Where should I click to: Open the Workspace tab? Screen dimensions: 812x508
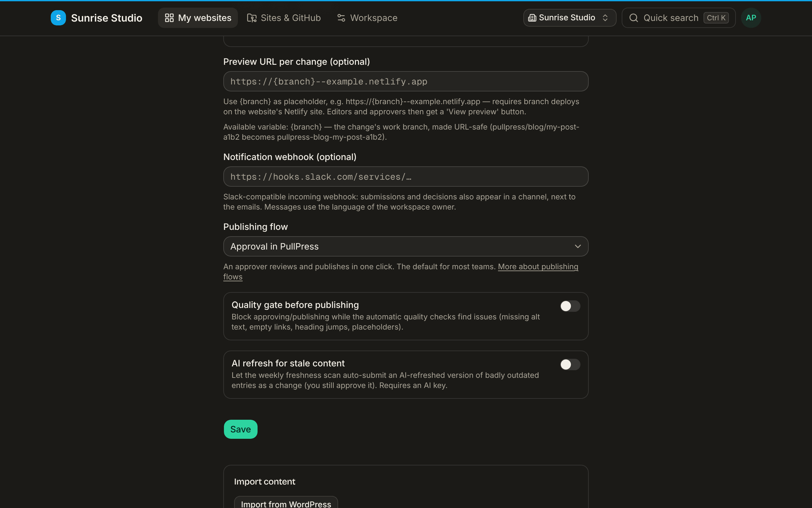click(367, 18)
